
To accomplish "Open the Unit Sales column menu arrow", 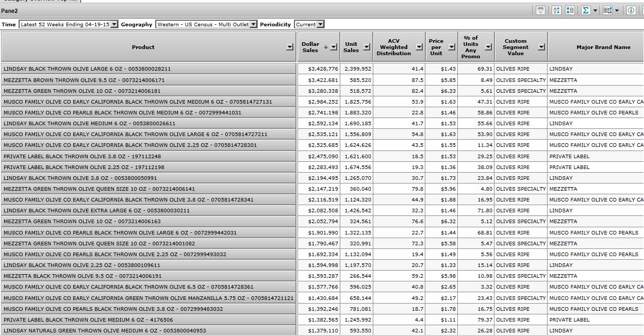I will coord(366,47).
